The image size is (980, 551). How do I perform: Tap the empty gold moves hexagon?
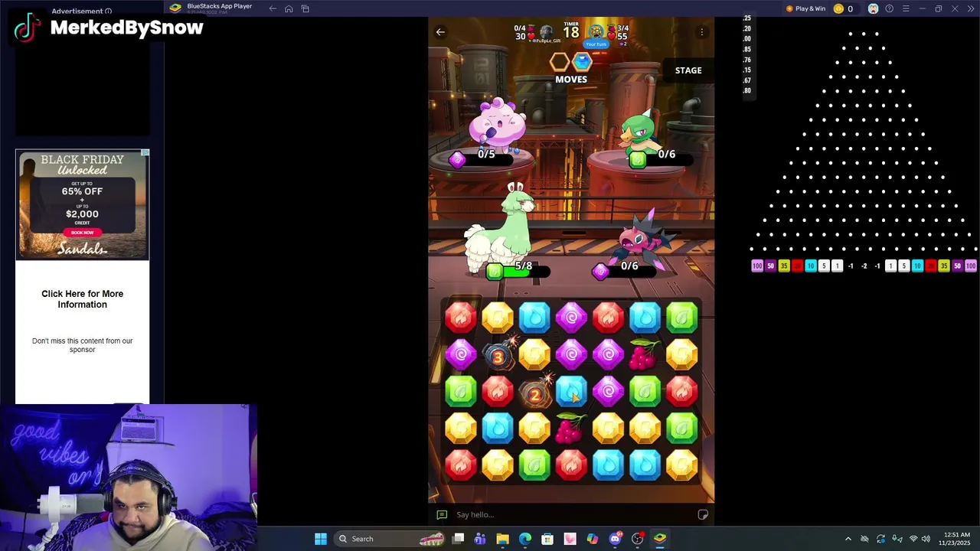tap(560, 62)
